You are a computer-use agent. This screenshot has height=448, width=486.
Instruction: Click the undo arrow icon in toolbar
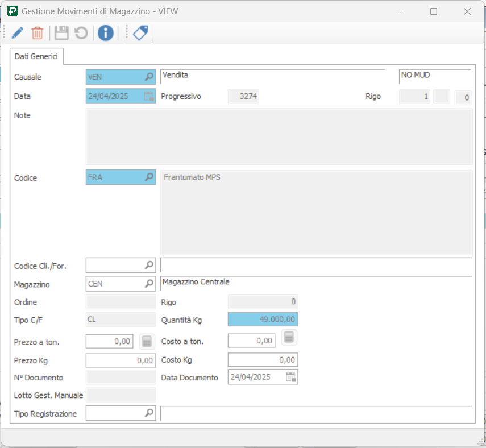[81, 33]
